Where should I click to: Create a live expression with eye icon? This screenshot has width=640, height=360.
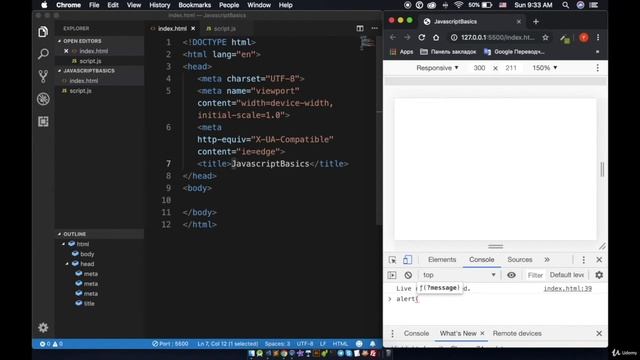511,275
